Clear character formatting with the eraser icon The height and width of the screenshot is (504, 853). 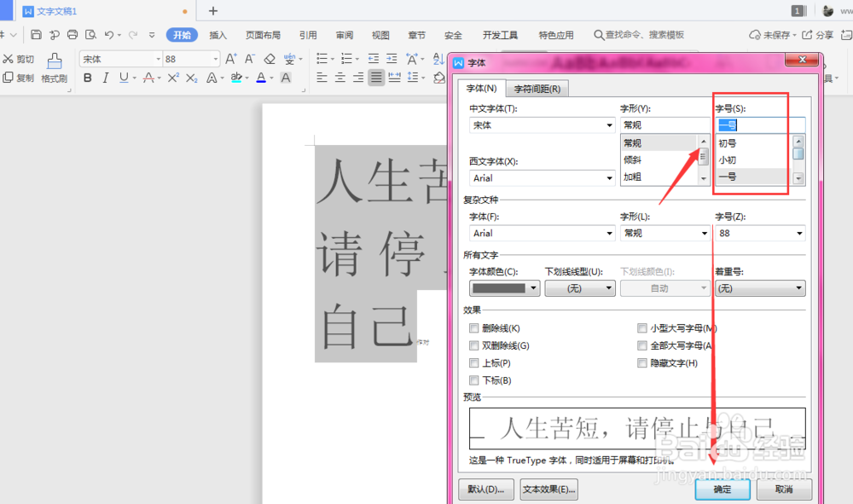(x=270, y=61)
